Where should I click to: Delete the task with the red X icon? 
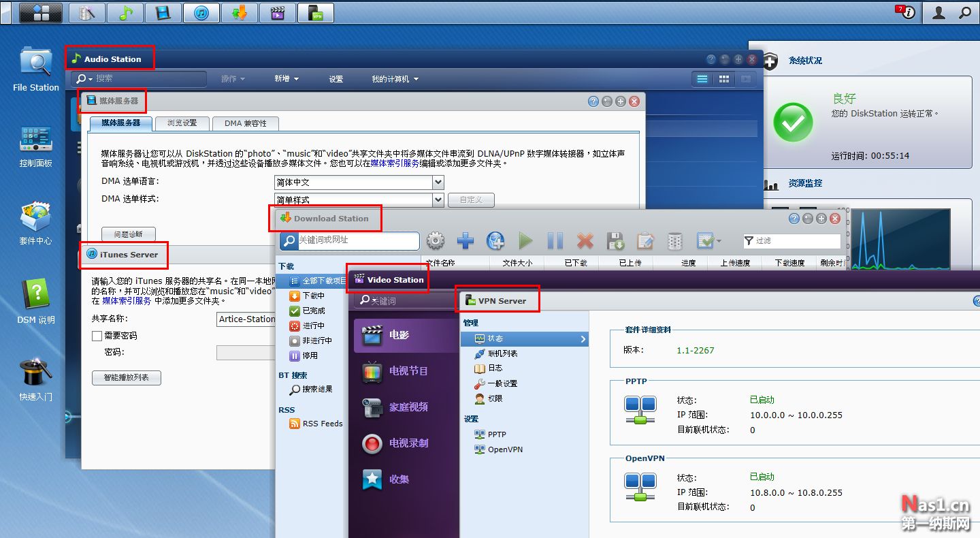tap(585, 240)
